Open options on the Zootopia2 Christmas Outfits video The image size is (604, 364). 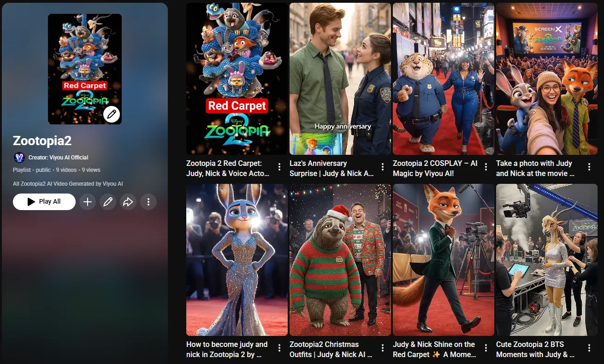tap(382, 347)
